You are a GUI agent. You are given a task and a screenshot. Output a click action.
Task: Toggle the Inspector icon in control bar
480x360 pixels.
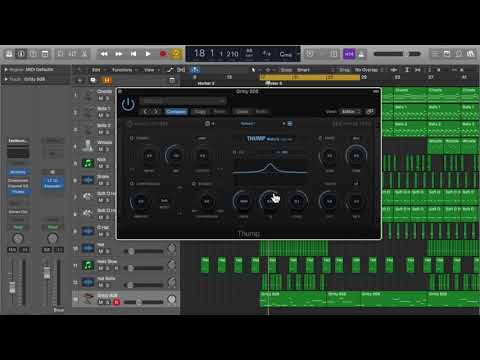click(21, 54)
